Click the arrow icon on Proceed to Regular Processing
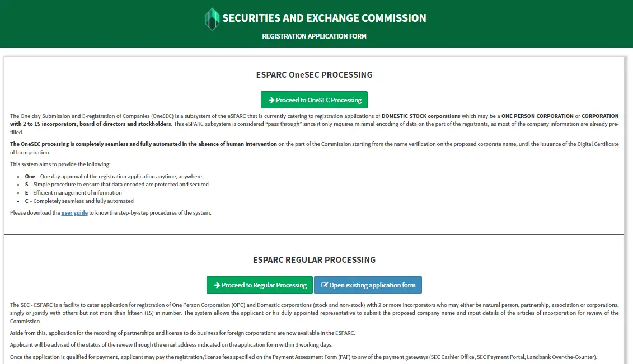 click(x=217, y=285)
